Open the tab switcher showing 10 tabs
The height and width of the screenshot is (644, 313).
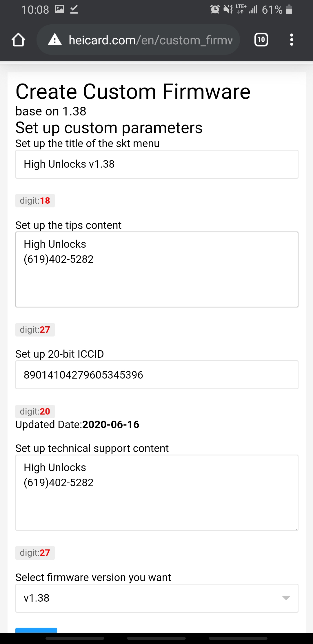[261, 40]
